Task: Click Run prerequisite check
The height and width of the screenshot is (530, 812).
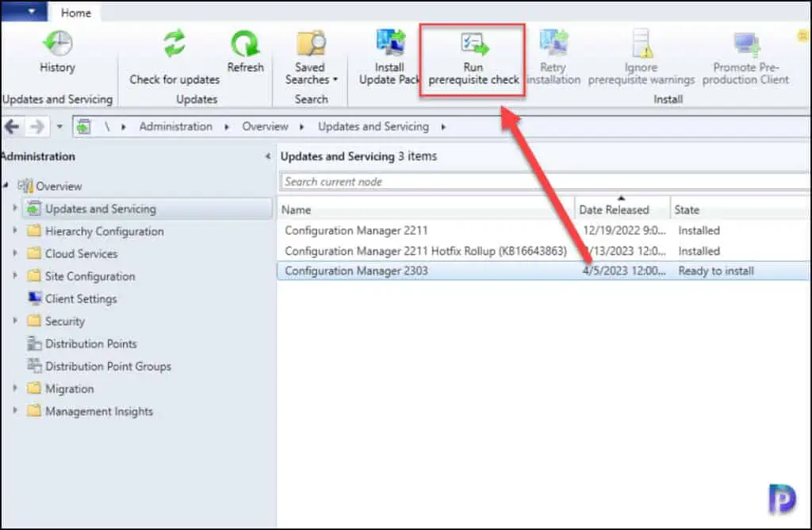Action: (x=473, y=59)
